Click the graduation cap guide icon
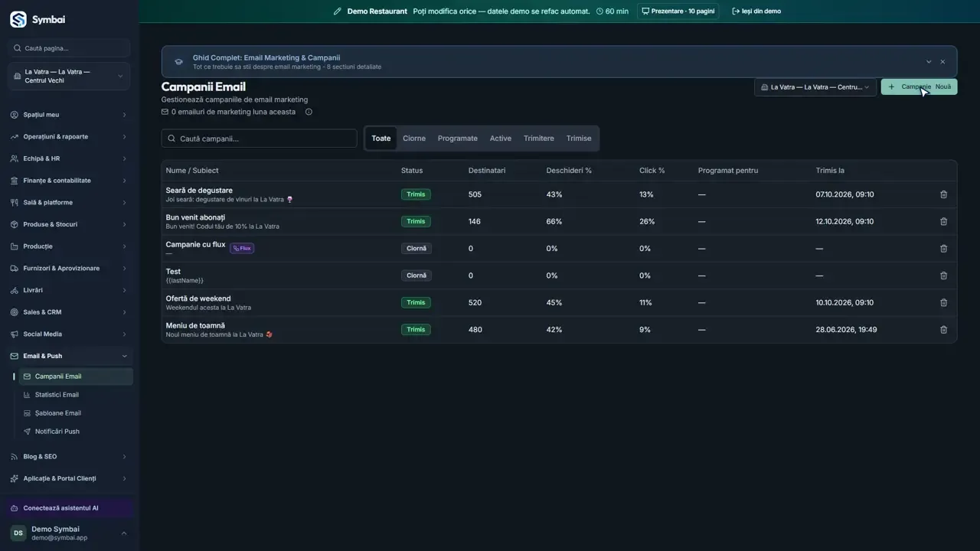The width and height of the screenshot is (980, 551). (x=178, y=62)
